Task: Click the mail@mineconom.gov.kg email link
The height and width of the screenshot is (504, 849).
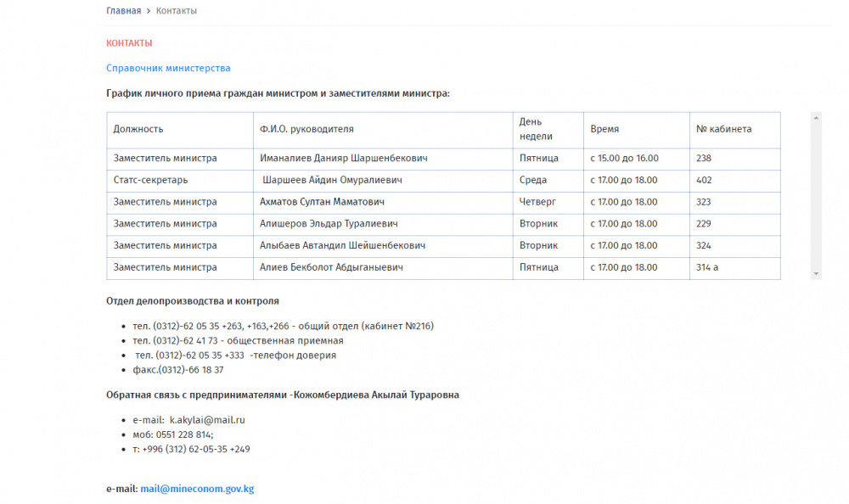Action: [197, 489]
